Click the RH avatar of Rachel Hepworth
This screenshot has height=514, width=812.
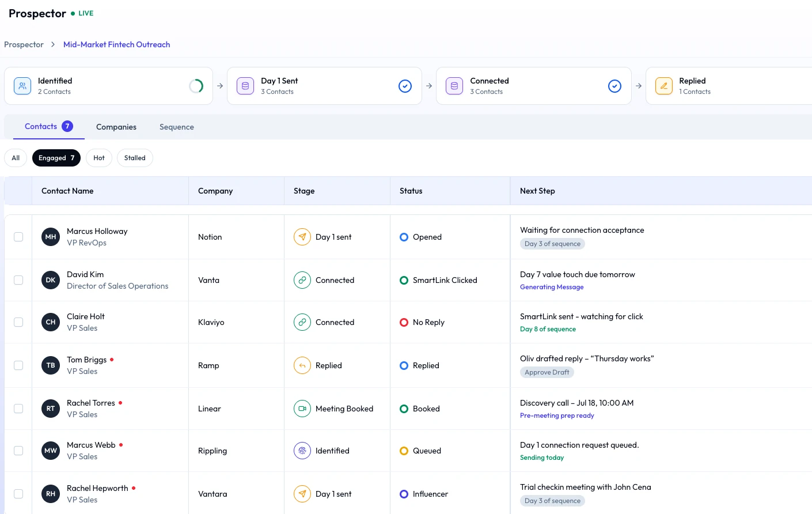click(51, 494)
